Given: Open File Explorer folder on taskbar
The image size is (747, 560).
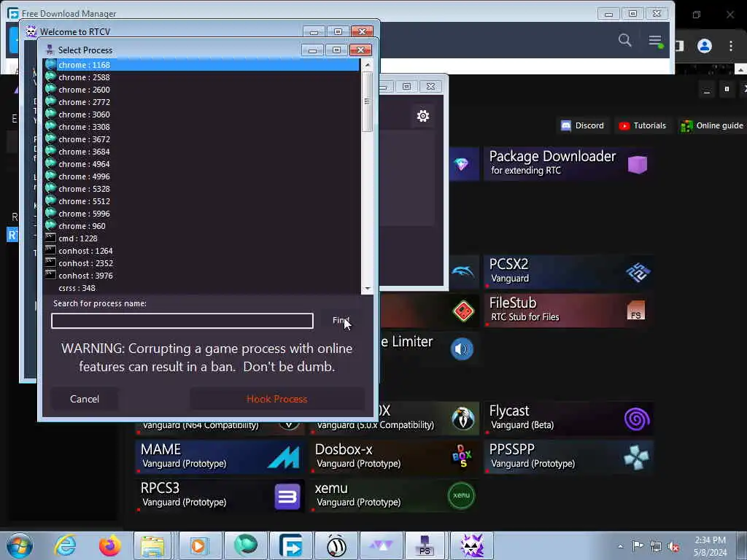Looking at the screenshot, I should pos(152,545).
